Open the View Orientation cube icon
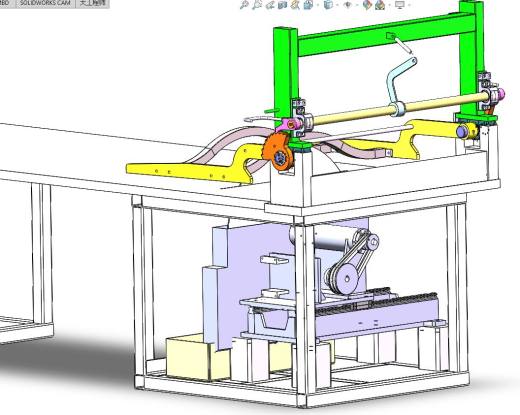520x415 pixels. click(308, 5)
